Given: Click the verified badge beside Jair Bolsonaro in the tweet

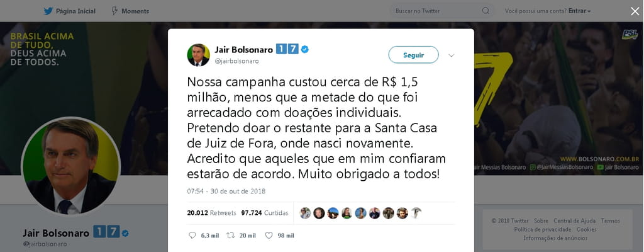Looking at the screenshot, I should 305,49.
